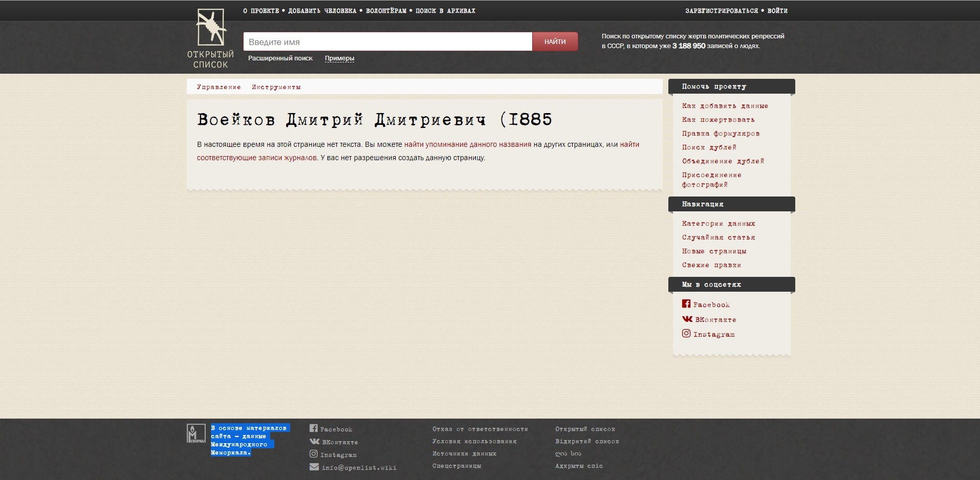This screenshot has width=980, height=480.
Task: Click the Войти login link
Action: (777, 11)
